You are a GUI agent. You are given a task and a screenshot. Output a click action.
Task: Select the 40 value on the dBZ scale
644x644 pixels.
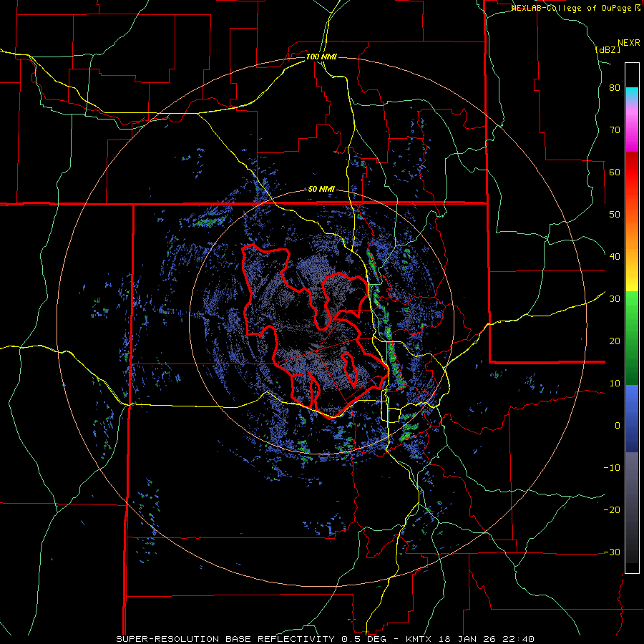click(x=615, y=257)
